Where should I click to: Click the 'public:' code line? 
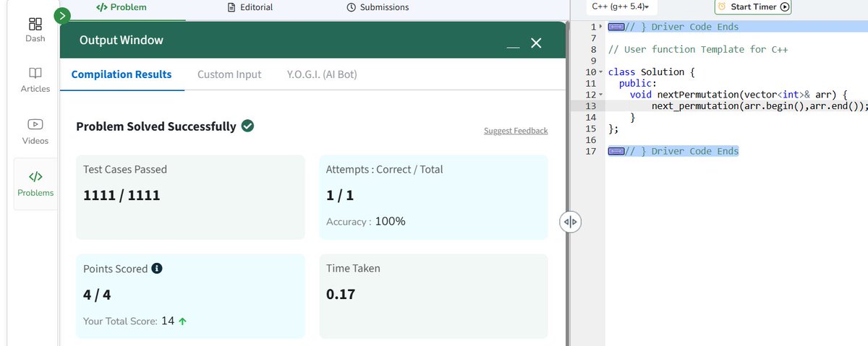[637, 83]
